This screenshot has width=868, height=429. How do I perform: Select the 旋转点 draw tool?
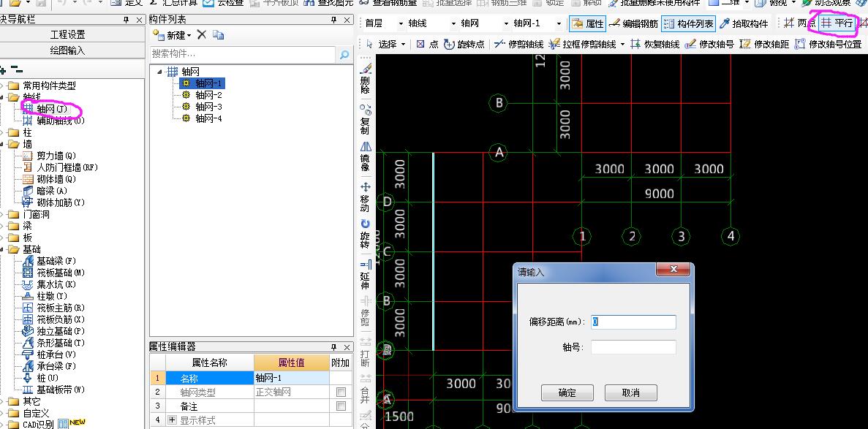(x=464, y=44)
